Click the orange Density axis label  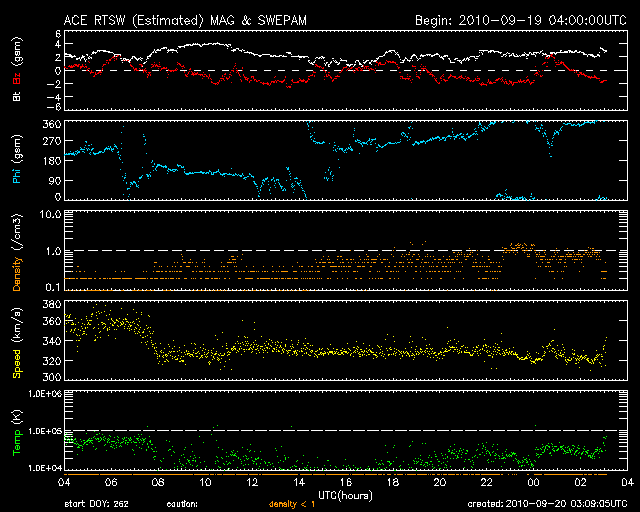(x=17, y=274)
